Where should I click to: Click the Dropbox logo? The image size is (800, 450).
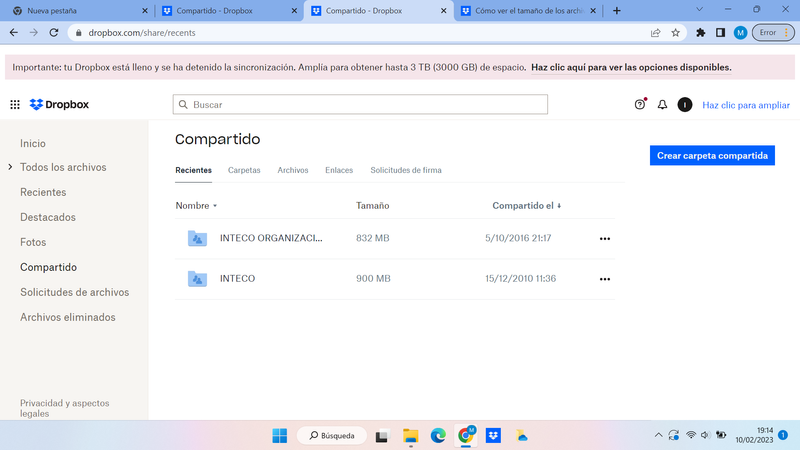point(59,105)
